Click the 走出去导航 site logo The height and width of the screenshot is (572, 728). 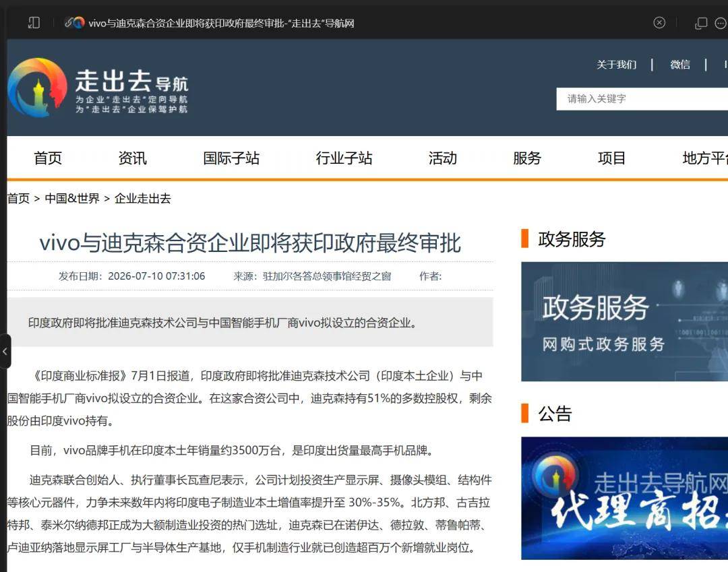pyautogui.click(x=98, y=87)
